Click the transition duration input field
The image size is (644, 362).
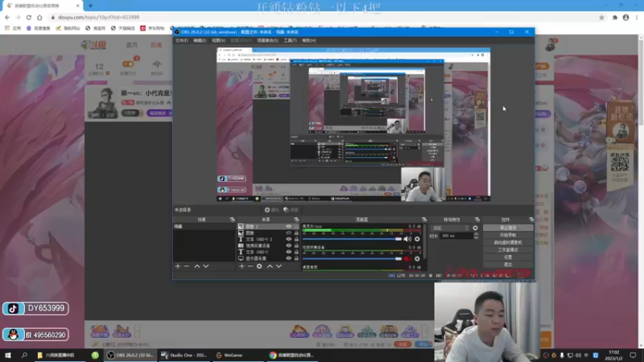click(456, 236)
